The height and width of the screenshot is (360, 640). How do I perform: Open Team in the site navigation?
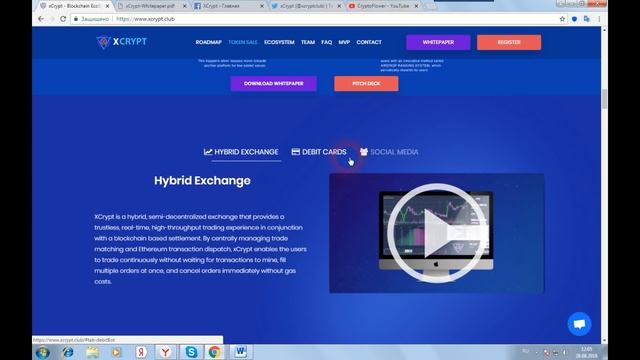308,42
